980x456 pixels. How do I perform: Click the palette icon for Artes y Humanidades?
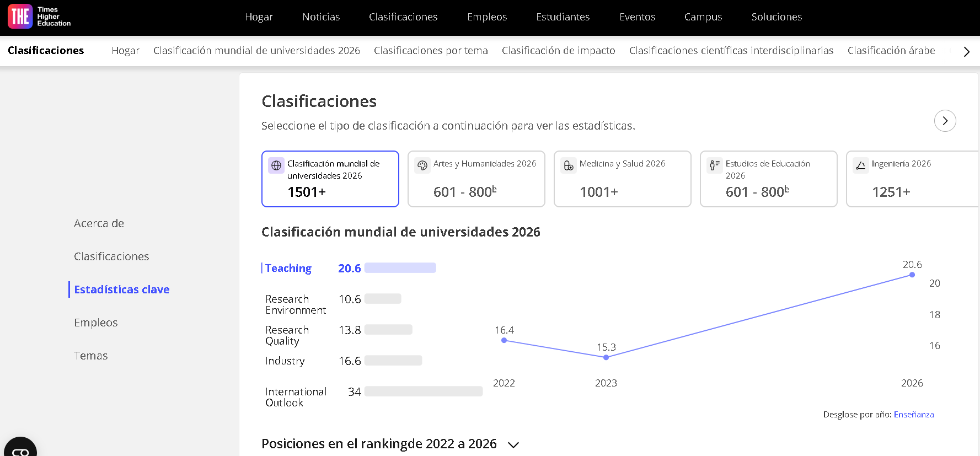(422, 165)
